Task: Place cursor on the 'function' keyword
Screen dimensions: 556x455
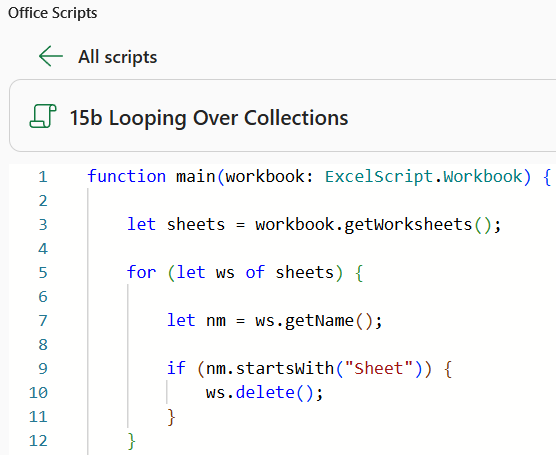Action: (127, 176)
